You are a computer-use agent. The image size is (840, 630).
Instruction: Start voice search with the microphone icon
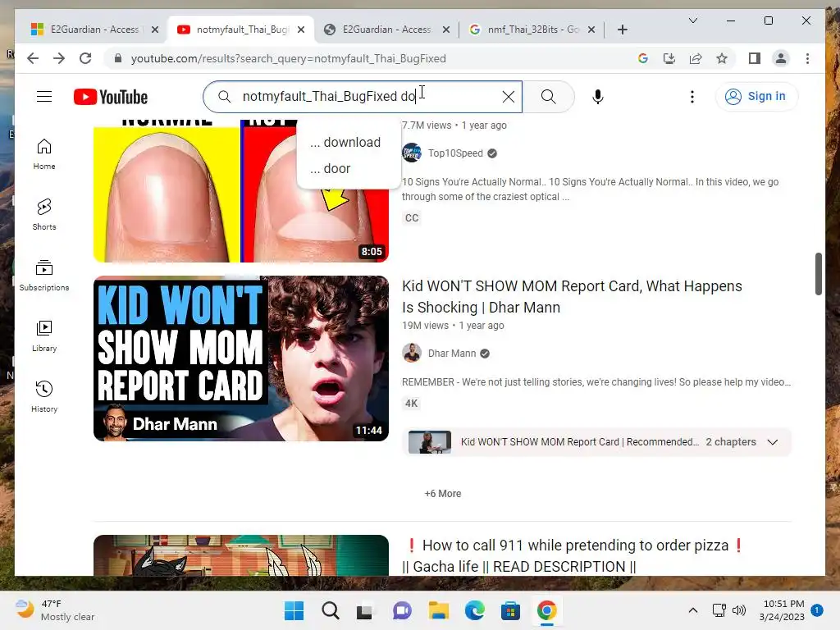(x=598, y=97)
